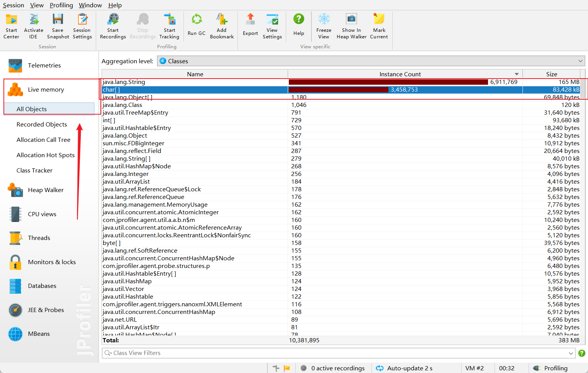Screen dimensions: 588x373
Task: Select the Class Tracker view
Action: tap(34, 171)
